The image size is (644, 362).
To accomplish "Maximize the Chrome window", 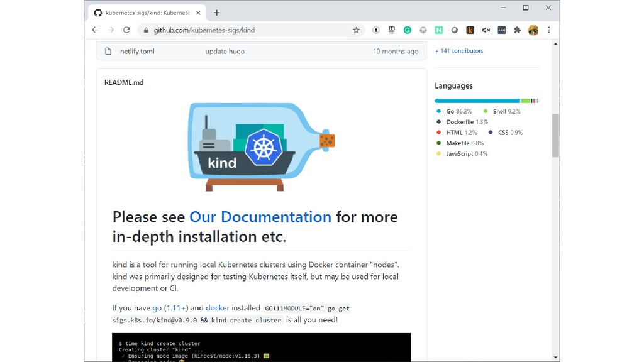I will click(526, 8).
